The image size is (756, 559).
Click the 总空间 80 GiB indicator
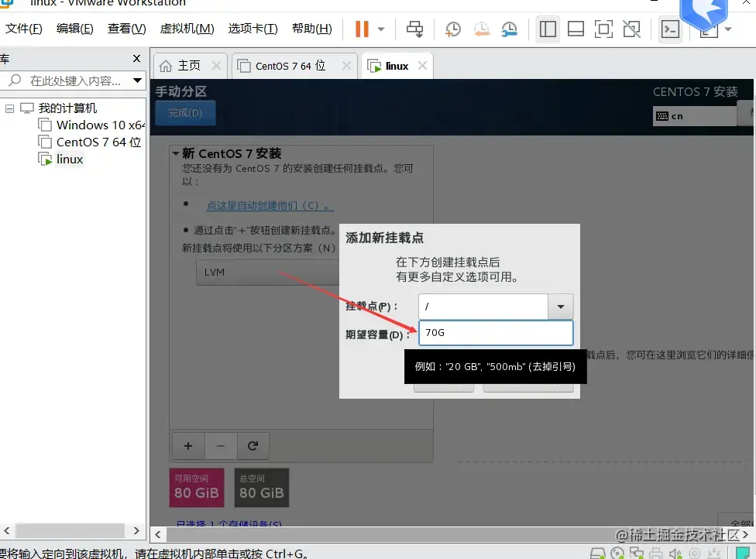(x=262, y=488)
